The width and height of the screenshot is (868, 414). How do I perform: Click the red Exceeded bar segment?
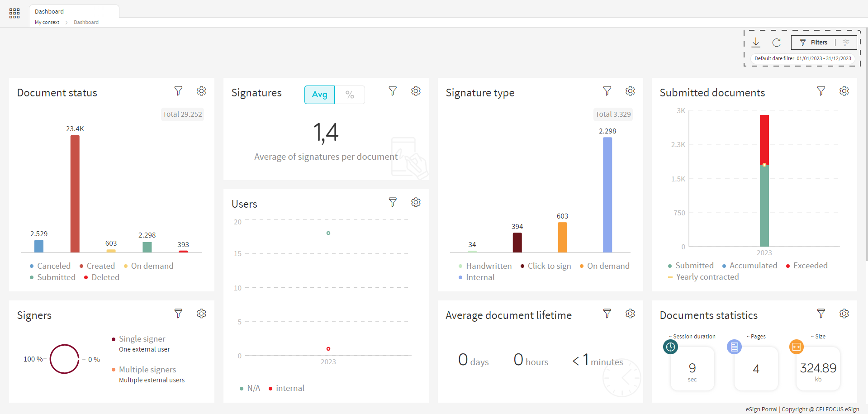(764, 139)
